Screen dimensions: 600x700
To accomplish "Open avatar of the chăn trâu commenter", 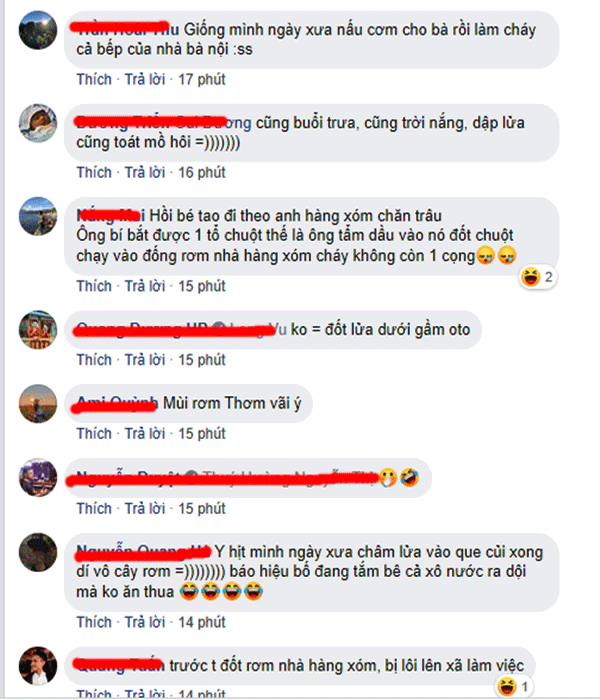I will pos(38,216).
